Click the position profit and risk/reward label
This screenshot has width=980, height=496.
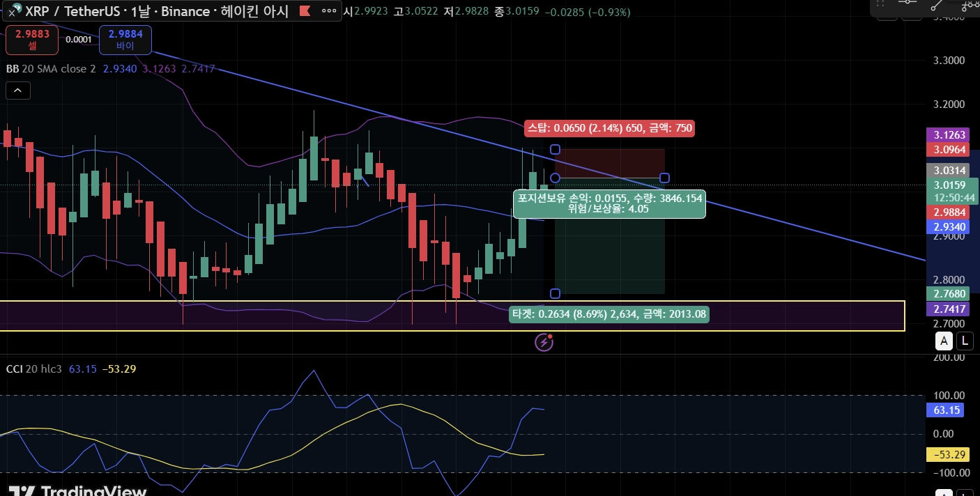(609, 203)
